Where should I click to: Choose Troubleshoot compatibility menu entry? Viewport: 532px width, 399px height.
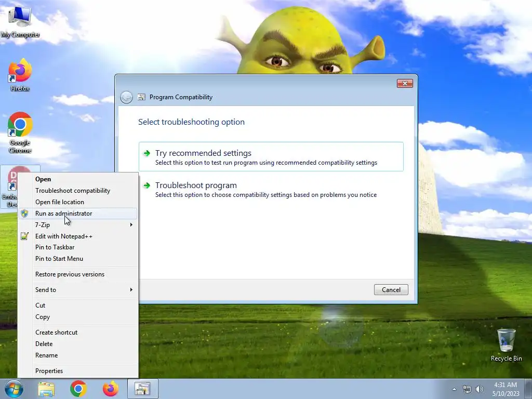coord(78,191)
